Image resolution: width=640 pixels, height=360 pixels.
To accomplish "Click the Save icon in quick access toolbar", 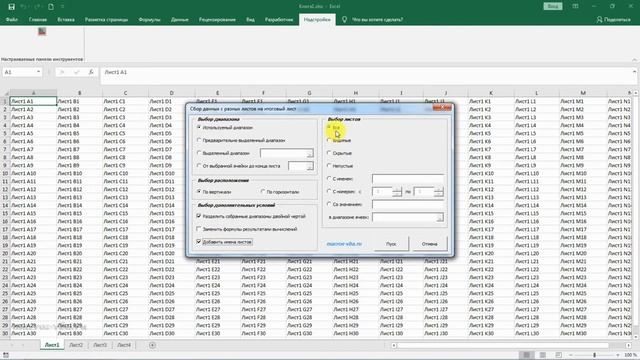I will point(11,7).
